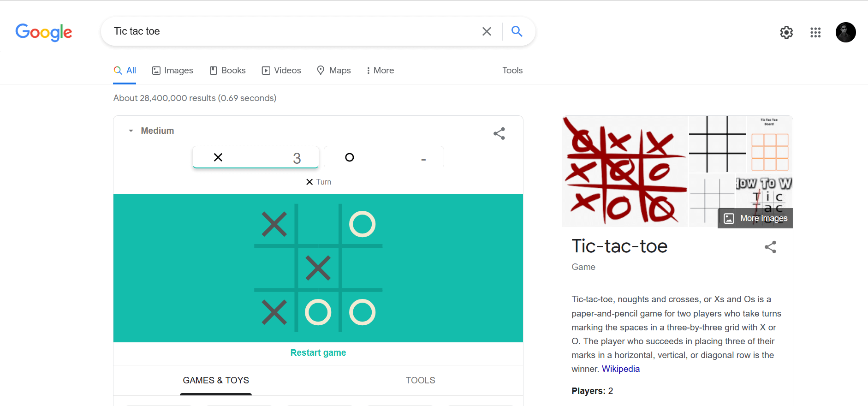Open the Google apps grid icon
Screen dimensions: 868x406
click(x=815, y=32)
